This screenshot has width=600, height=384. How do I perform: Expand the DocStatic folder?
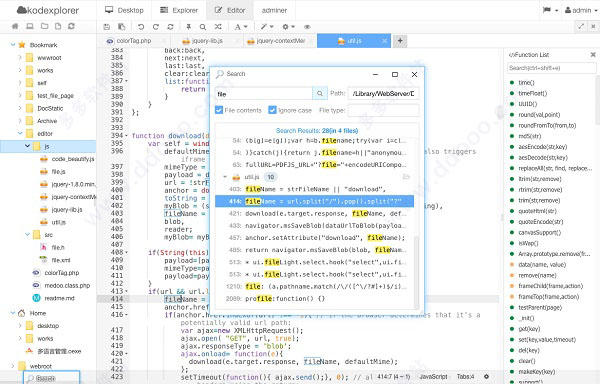click(x=20, y=108)
